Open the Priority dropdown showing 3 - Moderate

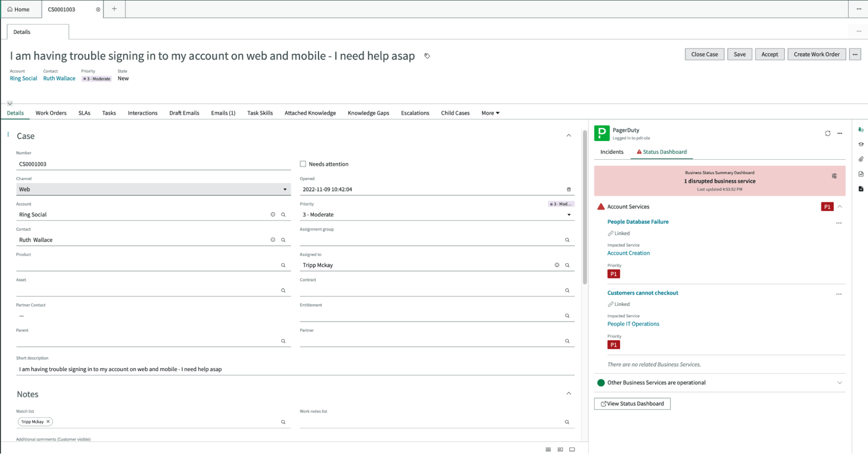pos(436,215)
